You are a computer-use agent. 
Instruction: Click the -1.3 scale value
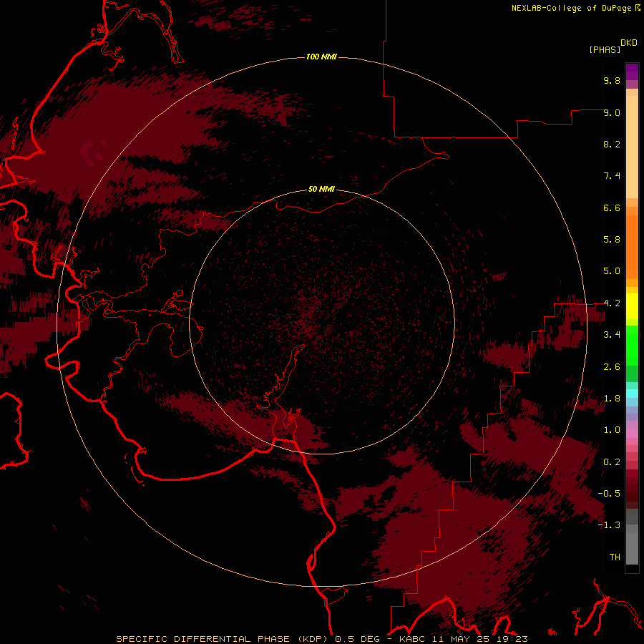(610, 525)
